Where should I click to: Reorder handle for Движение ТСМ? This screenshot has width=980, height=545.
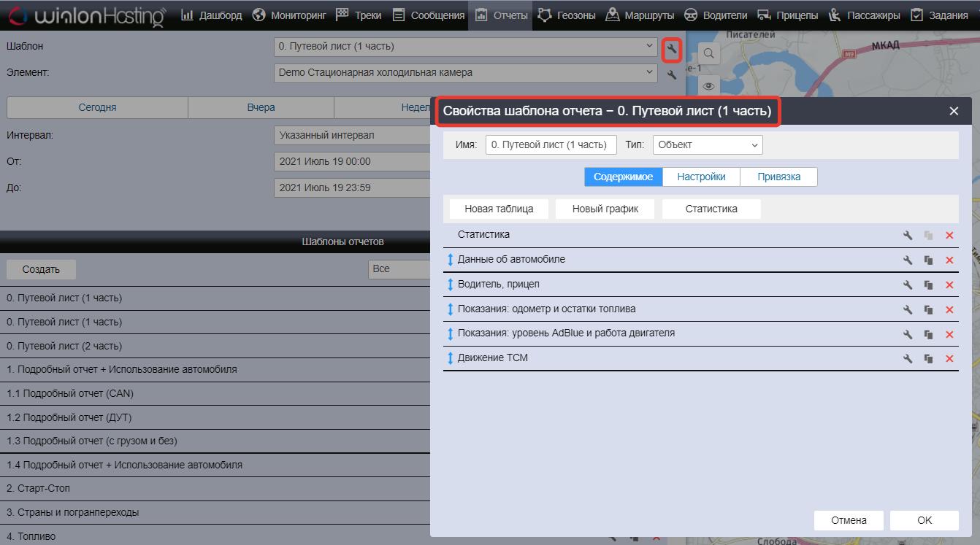pos(451,358)
